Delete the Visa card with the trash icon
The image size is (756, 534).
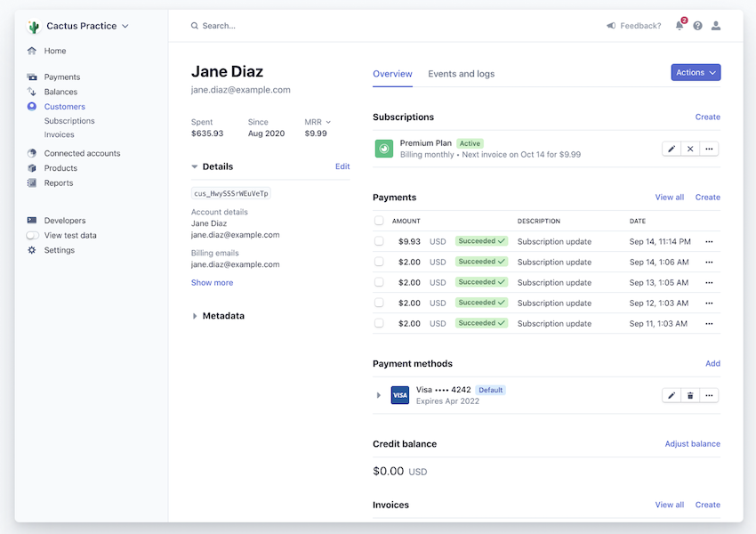pyautogui.click(x=690, y=394)
